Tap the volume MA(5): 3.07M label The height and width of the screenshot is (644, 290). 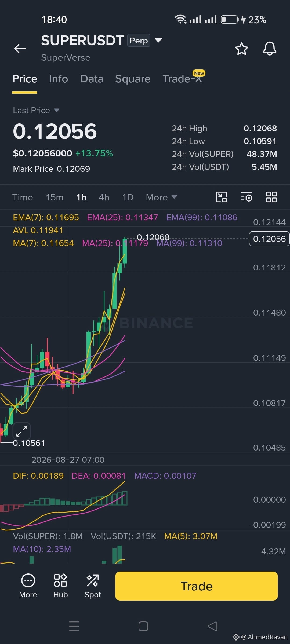pos(191,536)
